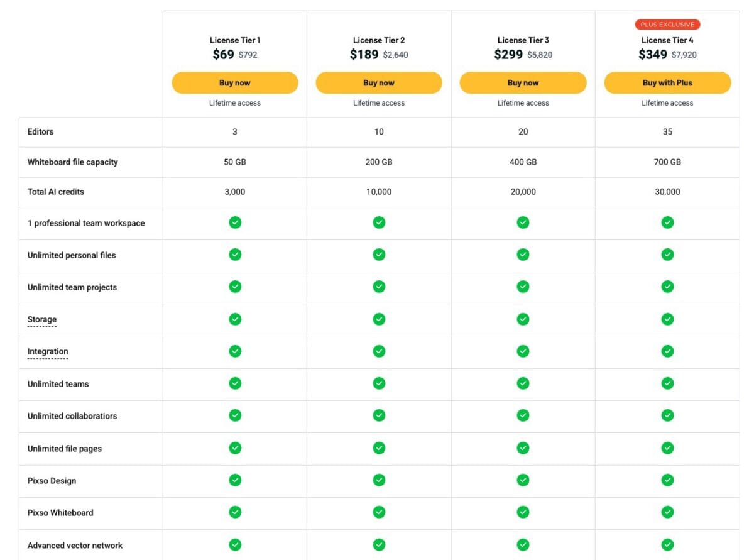Click the Unlimited collaborations checkmark under Tier 3

(x=523, y=415)
